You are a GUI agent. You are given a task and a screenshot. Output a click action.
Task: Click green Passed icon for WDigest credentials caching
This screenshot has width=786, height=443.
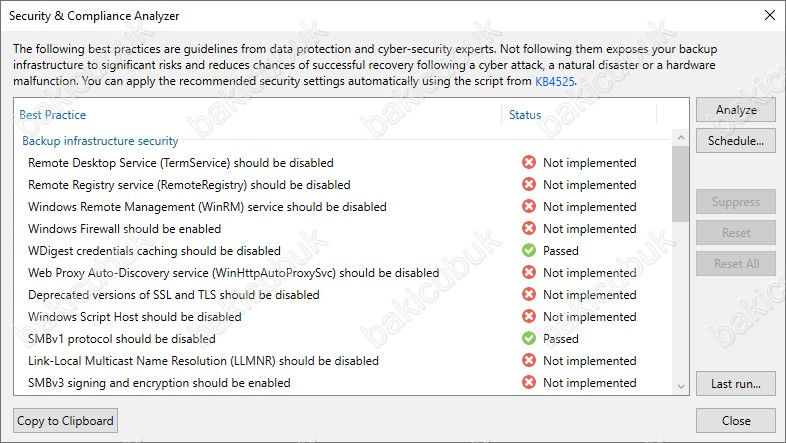(x=529, y=251)
